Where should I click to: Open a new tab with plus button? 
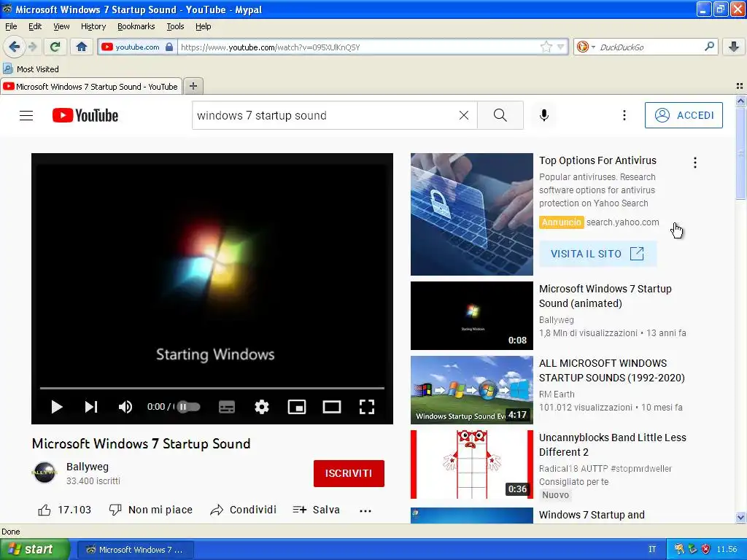pos(193,86)
